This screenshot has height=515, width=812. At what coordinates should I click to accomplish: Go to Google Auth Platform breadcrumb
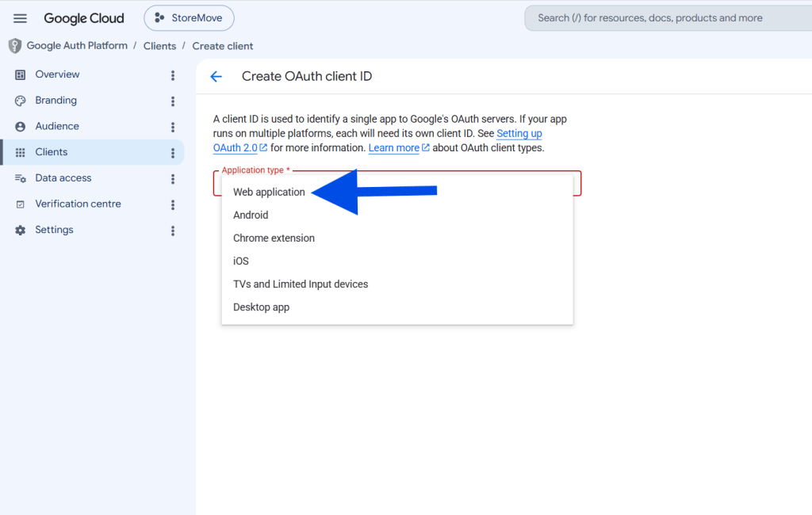[x=77, y=45]
